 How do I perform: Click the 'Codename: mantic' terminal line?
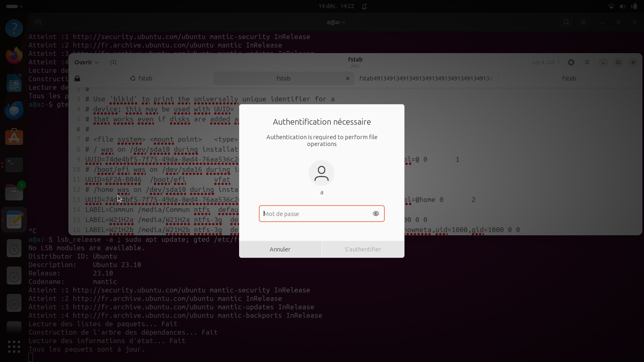pos(72,282)
